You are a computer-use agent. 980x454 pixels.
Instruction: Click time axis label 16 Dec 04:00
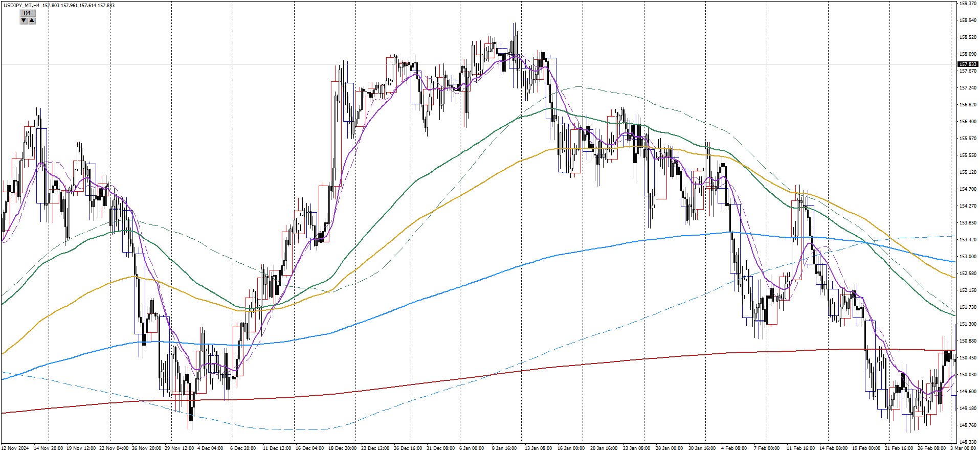[x=310, y=448]
